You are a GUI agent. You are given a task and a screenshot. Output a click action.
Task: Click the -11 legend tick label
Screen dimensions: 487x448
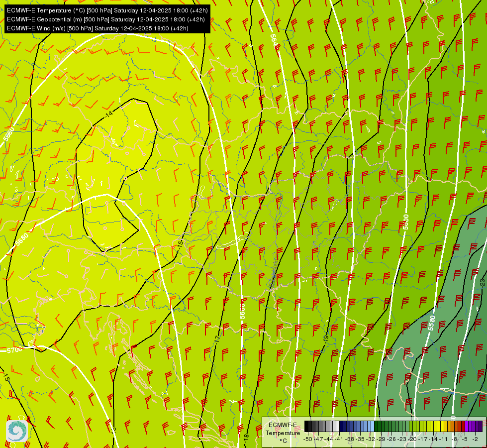444,439
